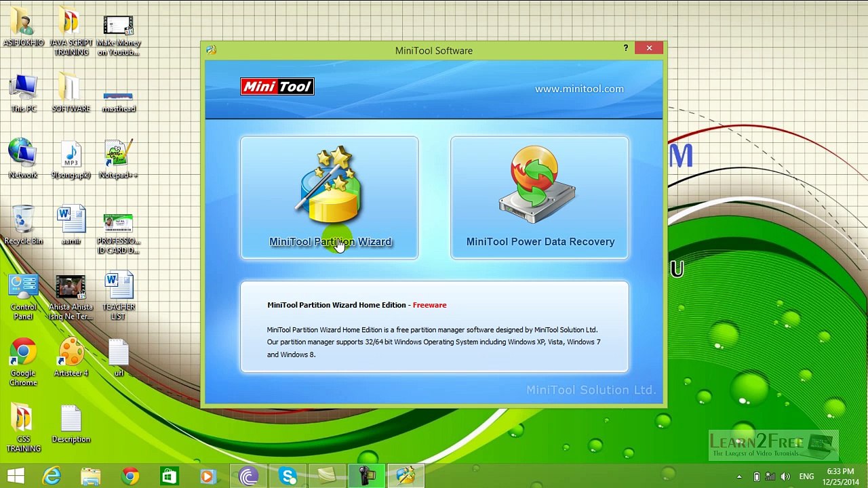Viewport: 868px width, 488px height.
Task: Switch to Skype in the taskbar
Action: [x=288, y=476]
